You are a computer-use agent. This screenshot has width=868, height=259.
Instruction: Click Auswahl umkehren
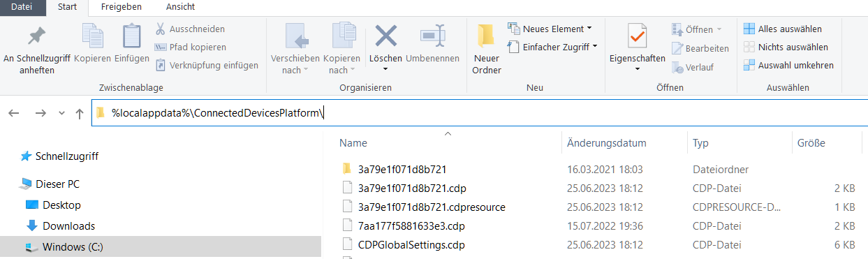click(x=788, y=65)
